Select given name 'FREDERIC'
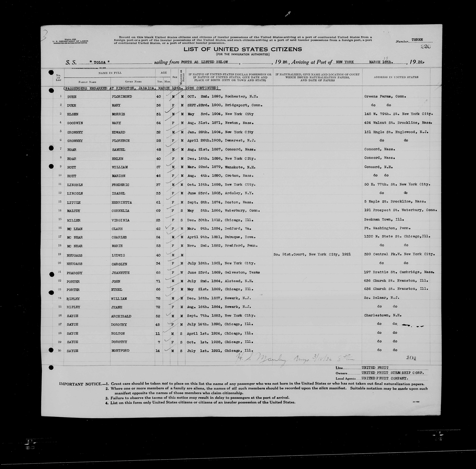476x469 pixels. click(120, 185)
